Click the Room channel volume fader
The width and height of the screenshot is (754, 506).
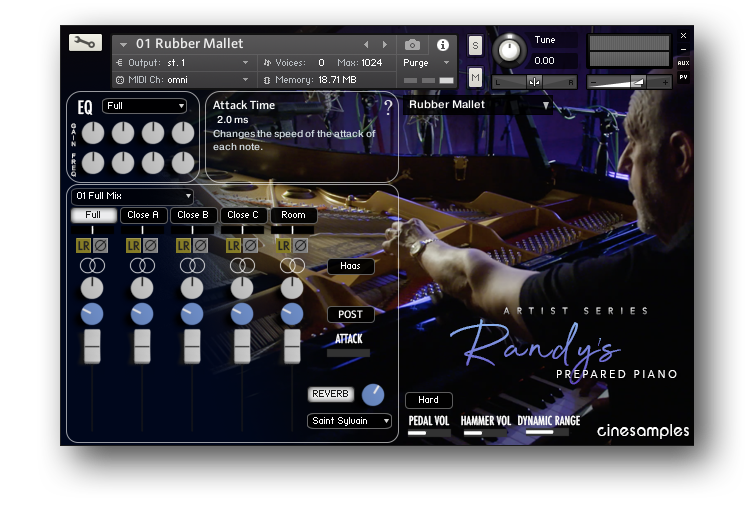pos(292,346)
